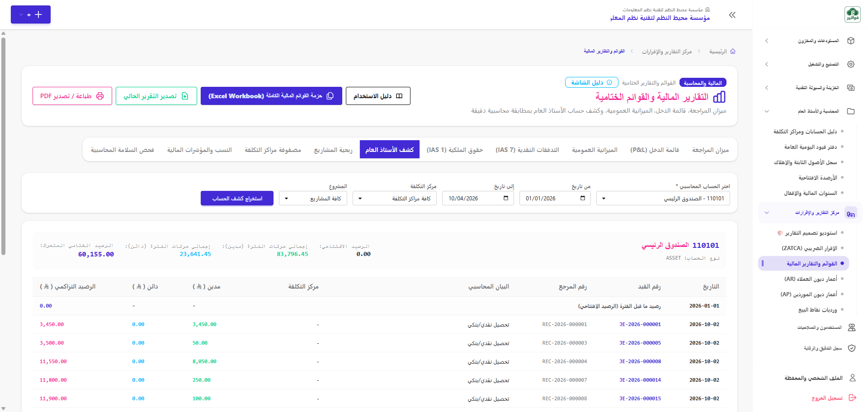Open cost center dropdown
The width and height of the screenshot is (868, 412).
395,198
